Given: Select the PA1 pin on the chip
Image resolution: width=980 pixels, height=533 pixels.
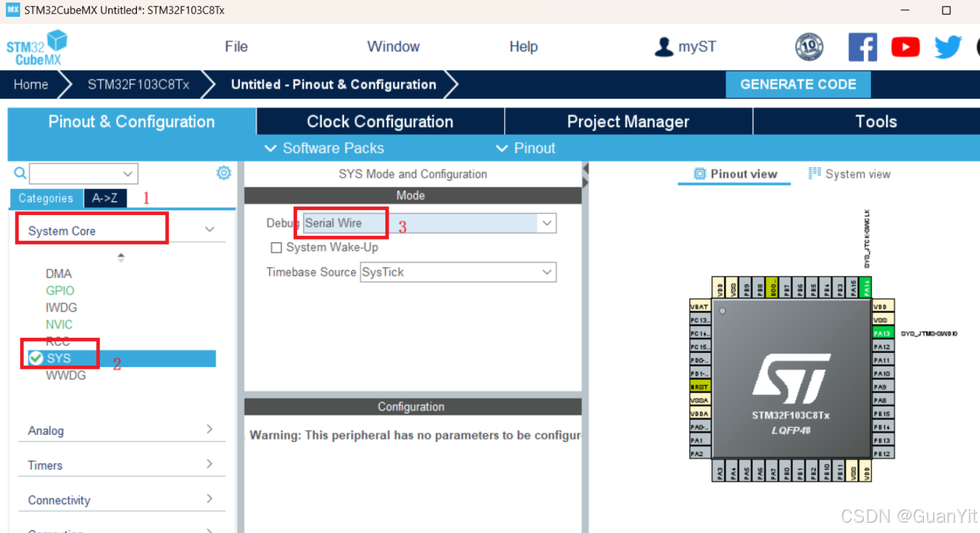Looking at the screenshot, I should pyautogui.click(x=700, y=441).
